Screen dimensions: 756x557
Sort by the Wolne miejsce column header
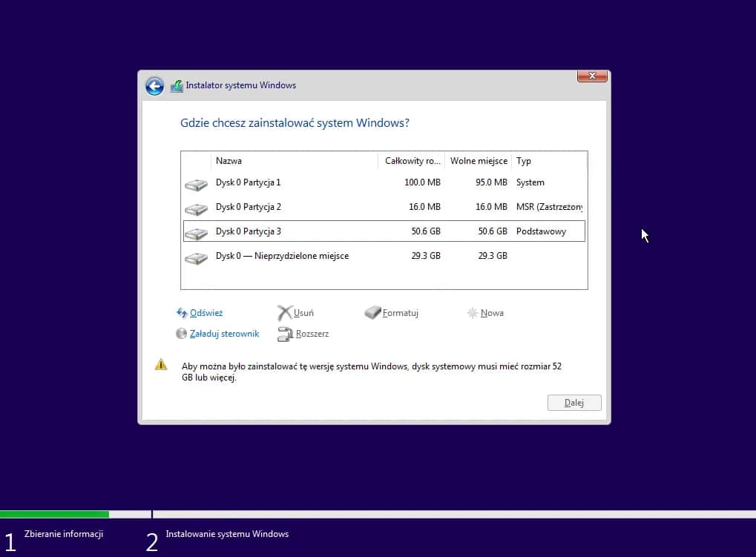point(478,160)
